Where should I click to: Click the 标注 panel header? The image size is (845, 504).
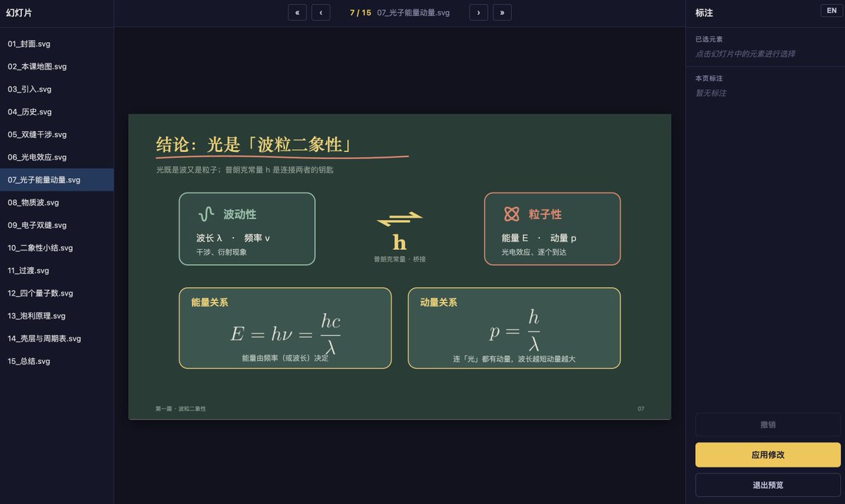(x=704, y=13)
